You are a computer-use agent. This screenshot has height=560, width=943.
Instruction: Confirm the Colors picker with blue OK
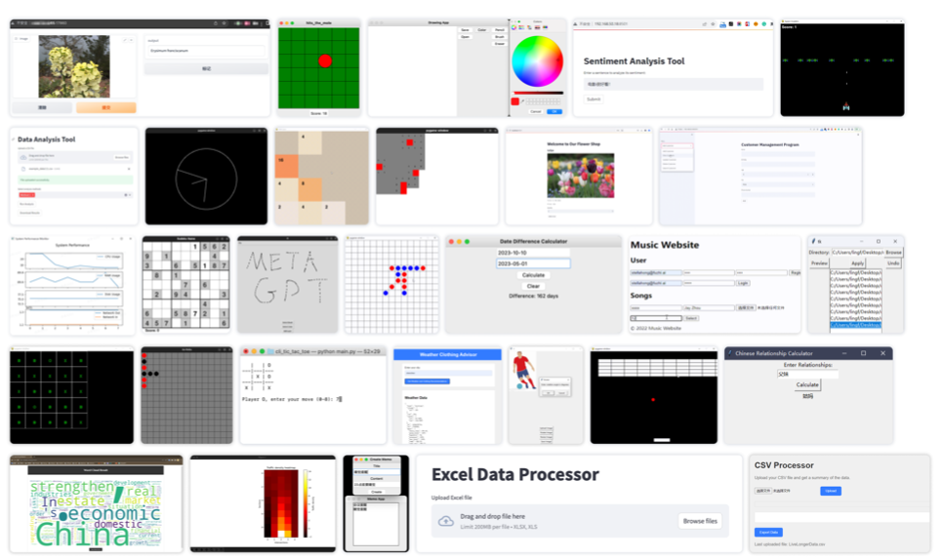554,111
